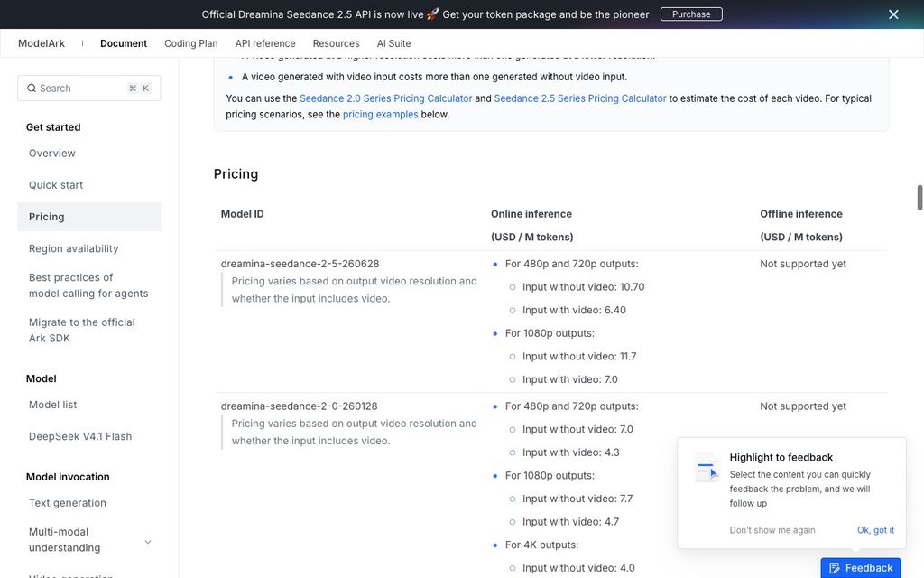
Task: Select model ID dreamina-seedance-2-0-260128
Action: (x=299, y=406)
